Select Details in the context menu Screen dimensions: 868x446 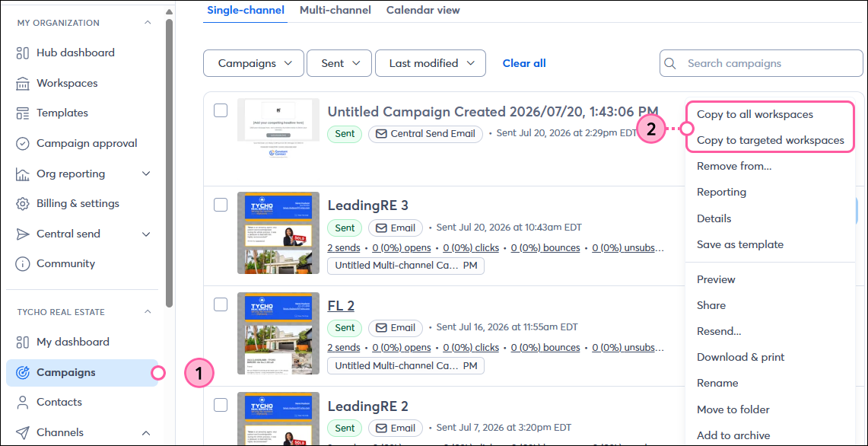(x=714, y=218)
